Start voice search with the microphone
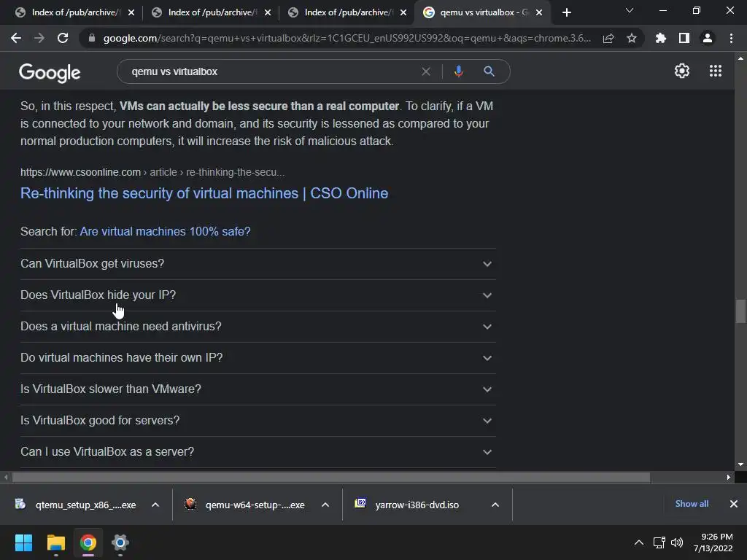747x560 pixels. tap(458, 71)
